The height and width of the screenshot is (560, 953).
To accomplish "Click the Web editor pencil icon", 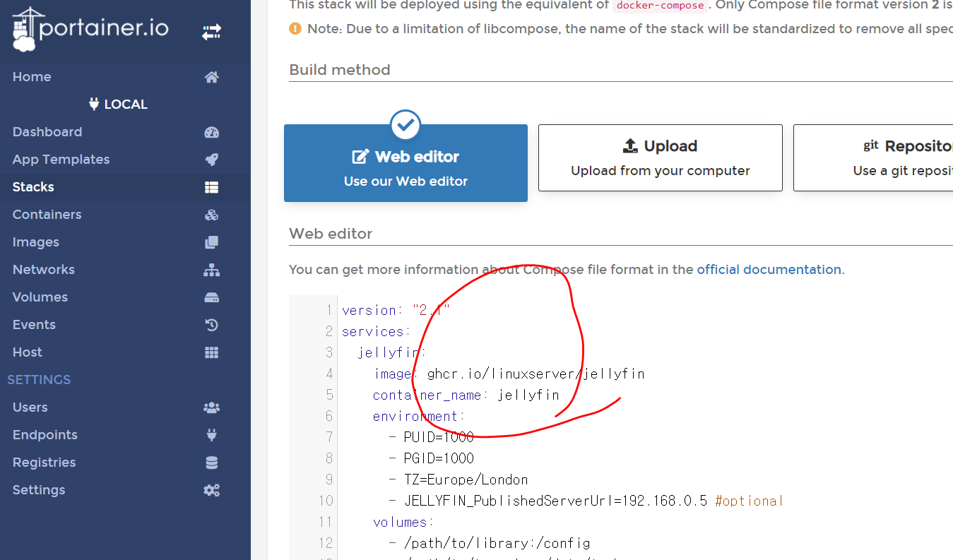I will pyautogui.click(x=360, y=157).
